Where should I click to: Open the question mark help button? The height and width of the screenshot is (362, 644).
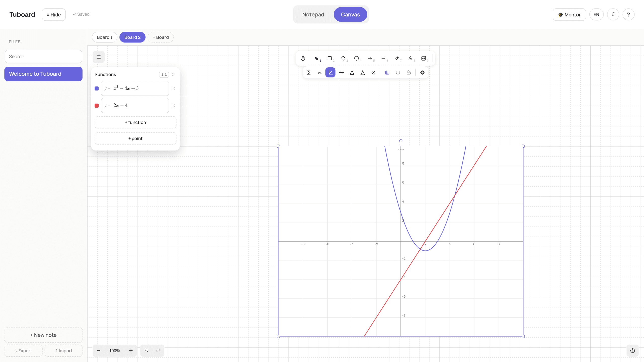628,14
